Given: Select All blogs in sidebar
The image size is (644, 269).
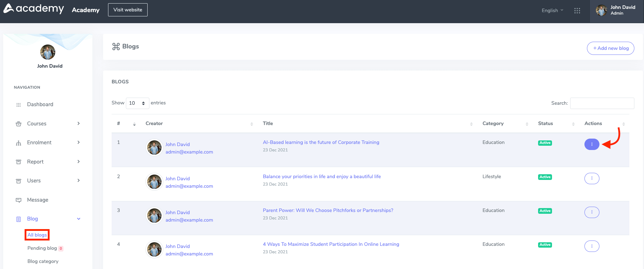Looking at the screenshot, I should click(x=37, y=235).
